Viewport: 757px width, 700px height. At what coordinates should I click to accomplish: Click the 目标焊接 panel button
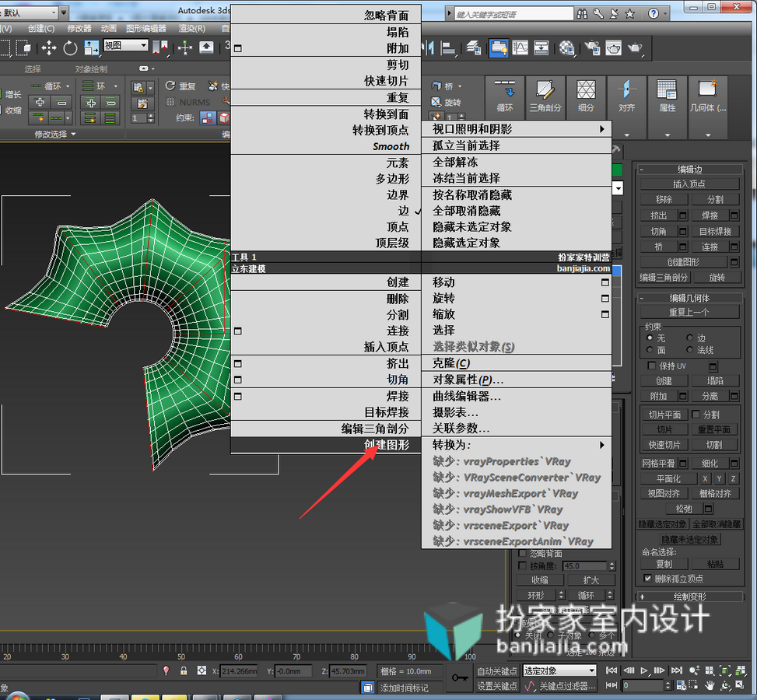(715, 231)
